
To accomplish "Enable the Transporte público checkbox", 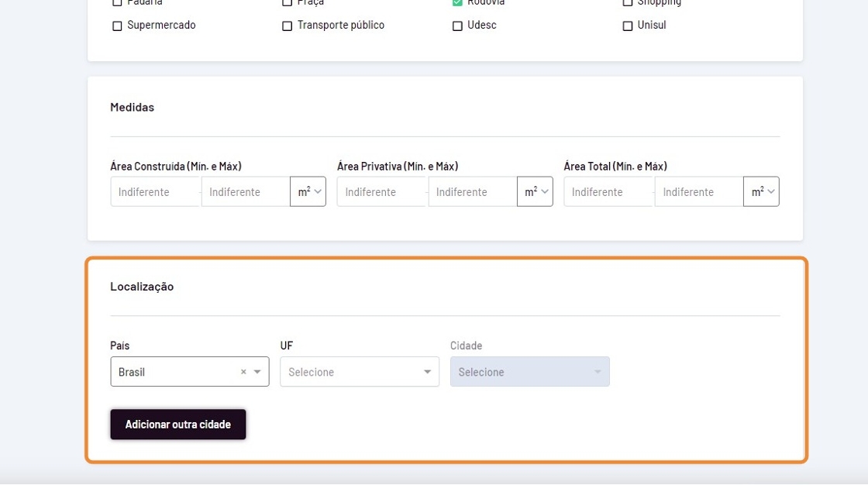I will pos(288,26).
